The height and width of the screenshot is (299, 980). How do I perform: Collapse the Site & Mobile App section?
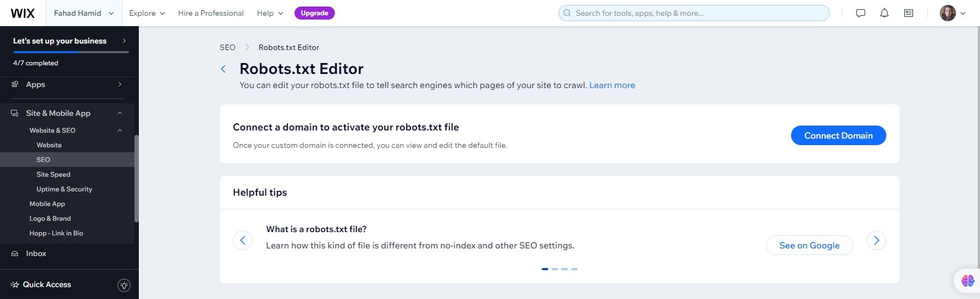pyautogui.click(x=120, y=113)
